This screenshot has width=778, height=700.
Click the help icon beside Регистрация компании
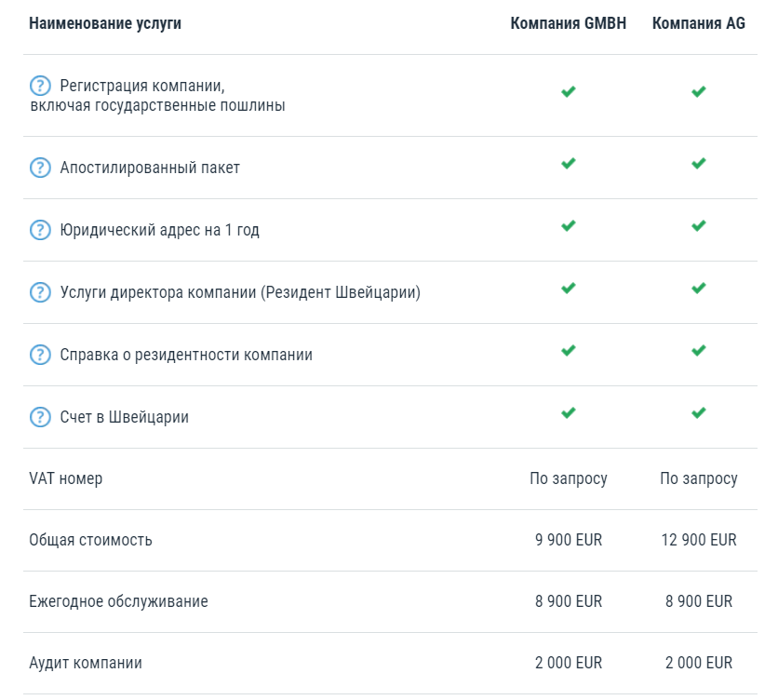[40, 87]
